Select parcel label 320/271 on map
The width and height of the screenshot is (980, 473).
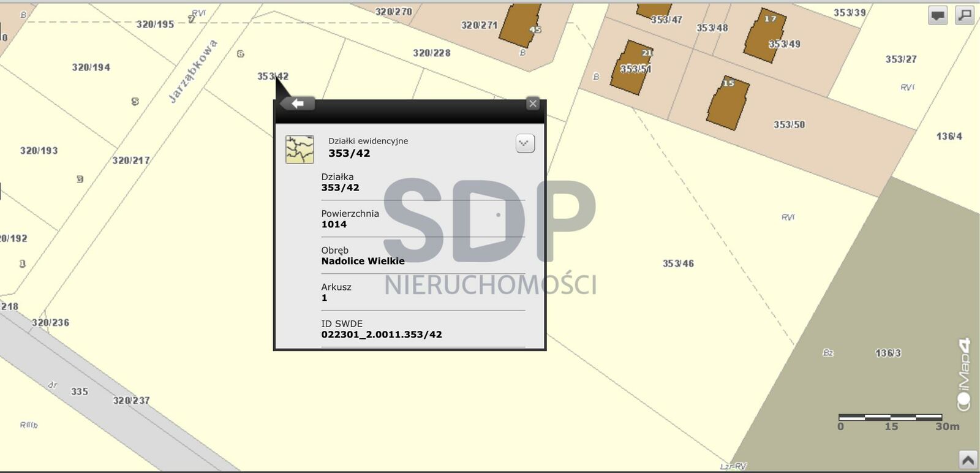pos(480,25)
